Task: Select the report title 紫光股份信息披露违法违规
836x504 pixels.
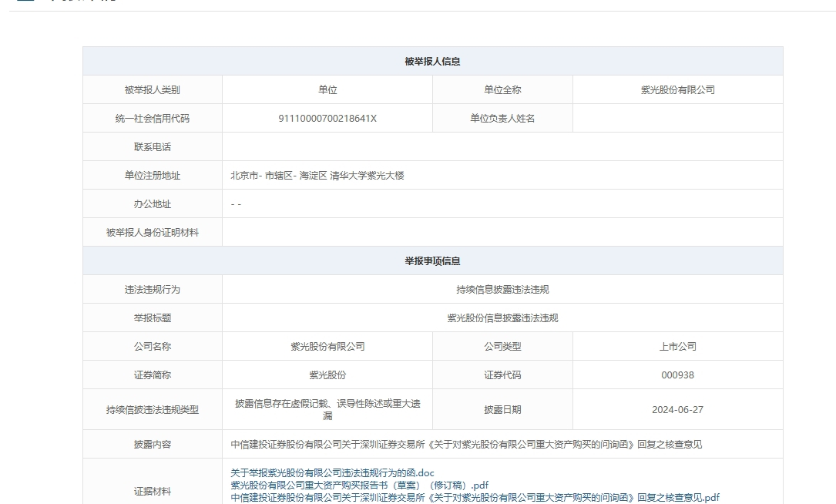Action: (x=502, y=318)
